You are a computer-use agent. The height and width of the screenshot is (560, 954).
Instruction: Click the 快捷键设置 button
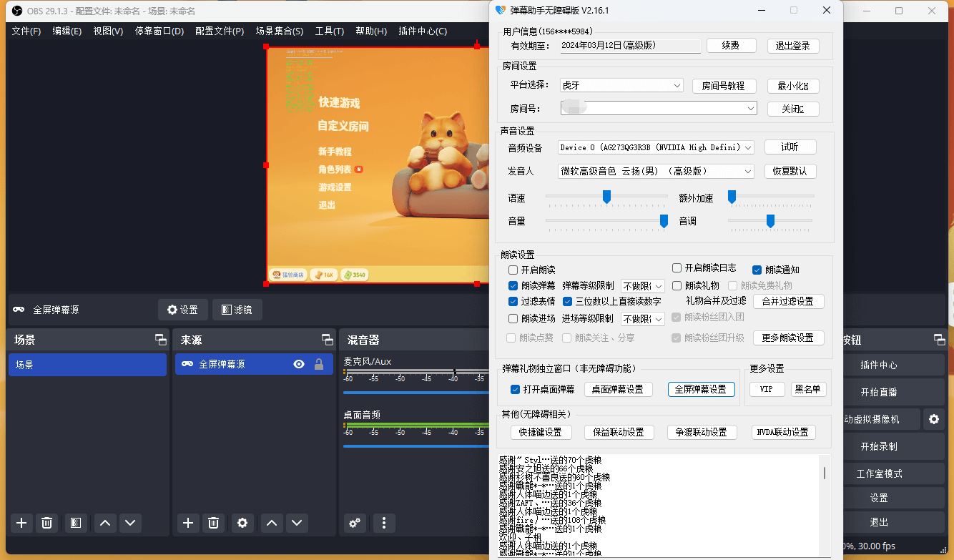coord(541,432)
